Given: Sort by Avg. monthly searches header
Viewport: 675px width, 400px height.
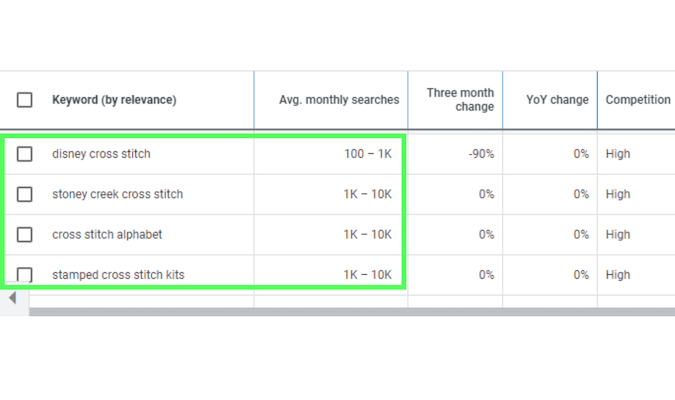Looking at the screenshot, I should pos(339,100).
